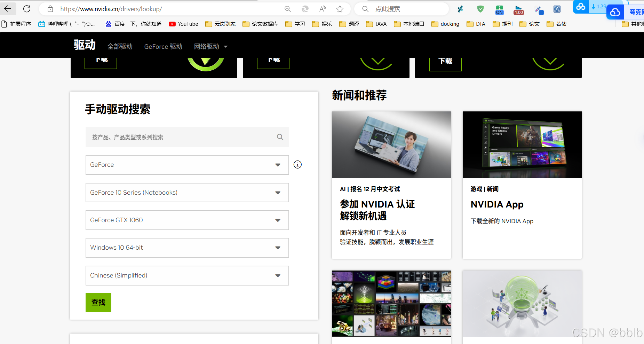Viewport: 644px width, 344px height.
Task: Open the 全部驱动 nav item
Action: 120,47
